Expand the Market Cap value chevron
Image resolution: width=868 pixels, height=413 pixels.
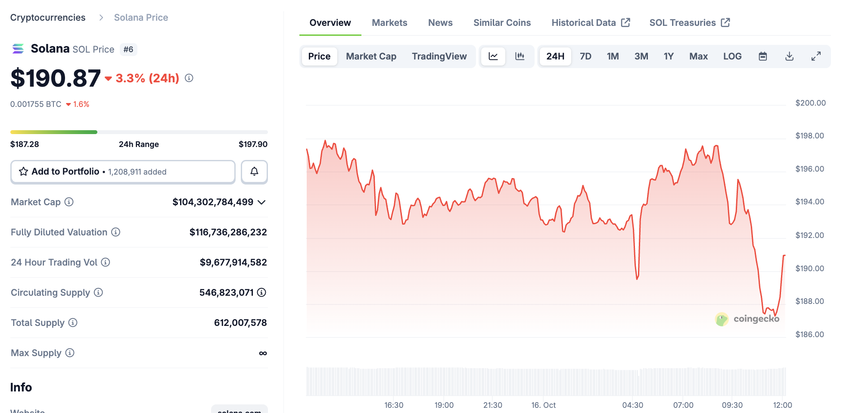coord(261,202)
